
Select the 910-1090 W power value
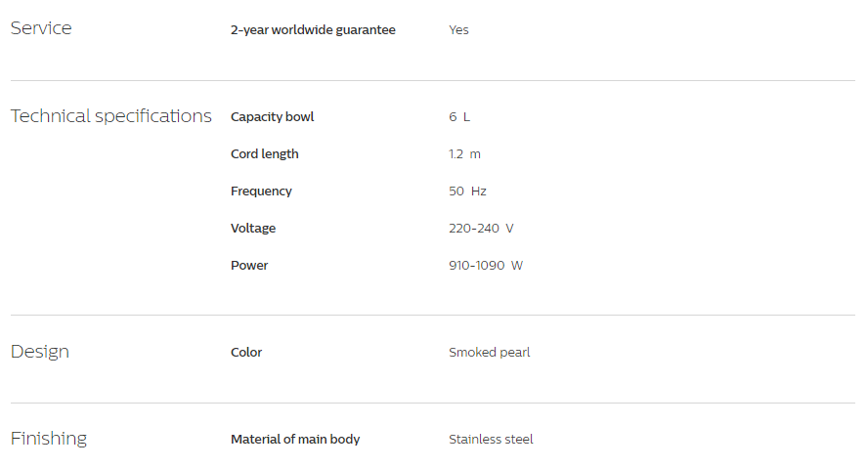coord(486,265)
